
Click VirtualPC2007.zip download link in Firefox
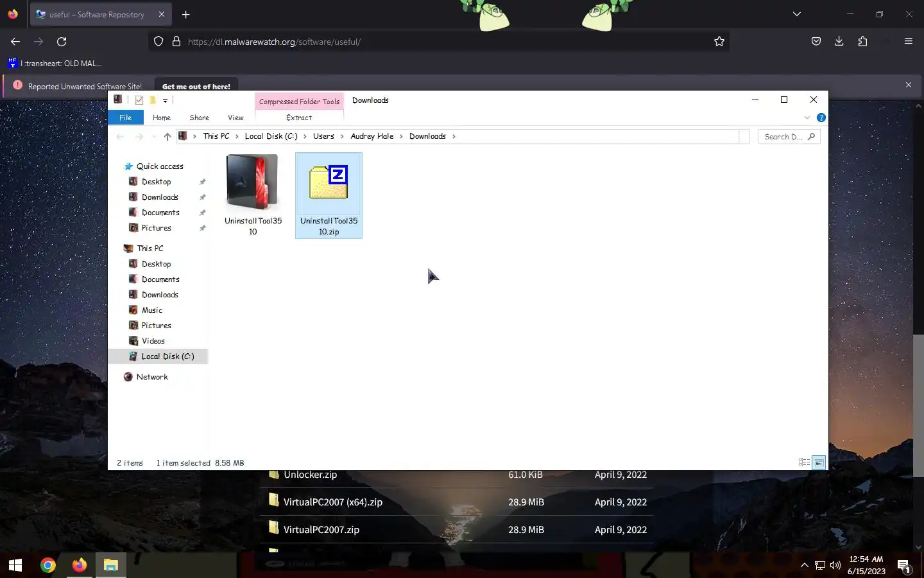[321, 530]
